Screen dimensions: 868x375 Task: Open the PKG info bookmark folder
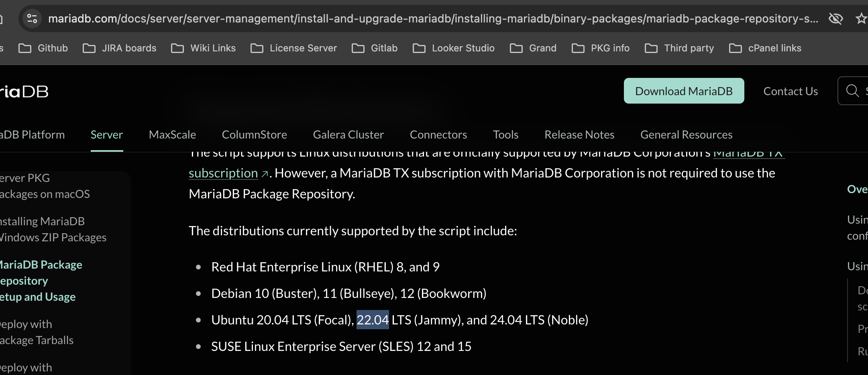(601, 48)
